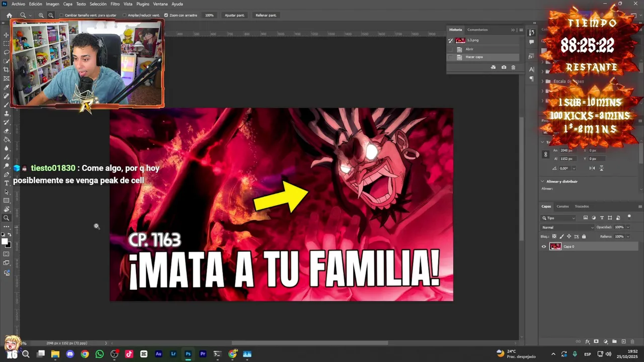644x362 pixels.
Task: Select the Path Selection tool
Action: point(7,192)
